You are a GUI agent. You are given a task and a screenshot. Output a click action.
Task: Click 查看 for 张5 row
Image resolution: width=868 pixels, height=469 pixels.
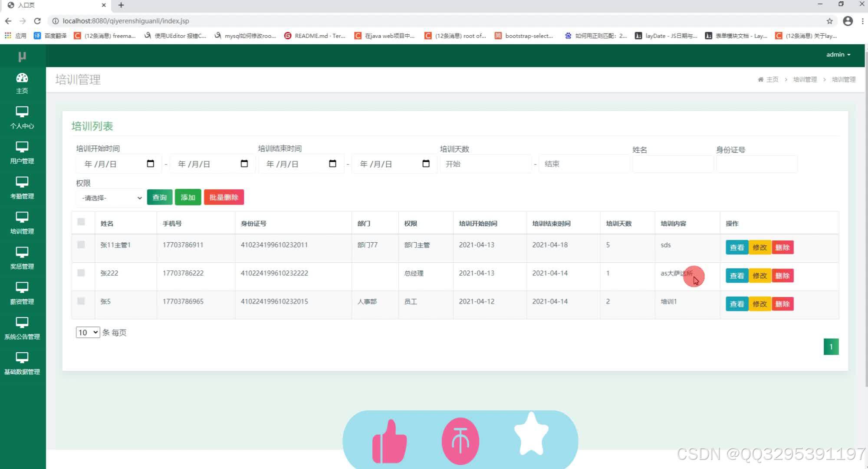tap(737, 304)
